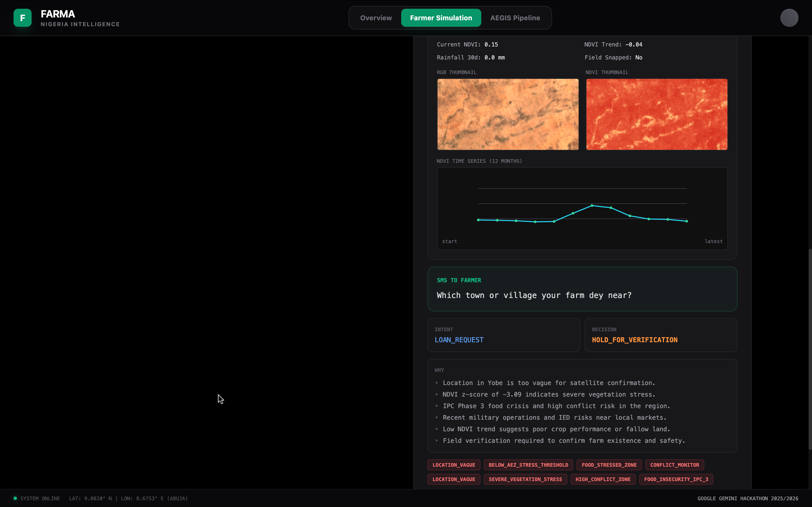This screenshot has width=812, height=507.
Task: Click the BELOW_AEZ_STRESS_THRESHOLD tag
Action: tap(528, 465)
